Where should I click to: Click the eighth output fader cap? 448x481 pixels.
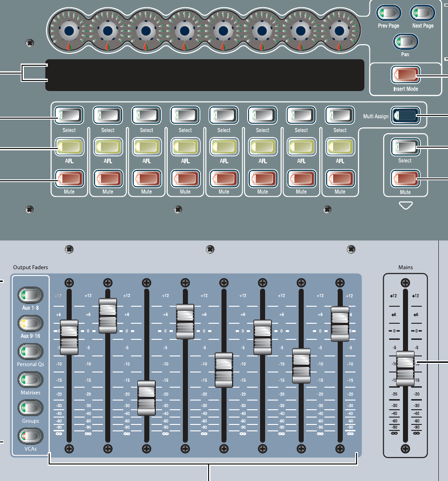click(340, 324)
